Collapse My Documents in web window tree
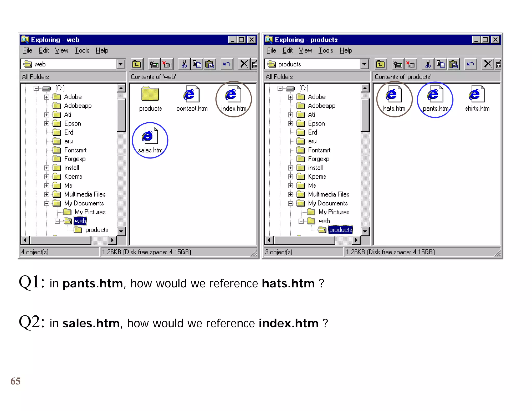532x411 pixels. point(47,203)
